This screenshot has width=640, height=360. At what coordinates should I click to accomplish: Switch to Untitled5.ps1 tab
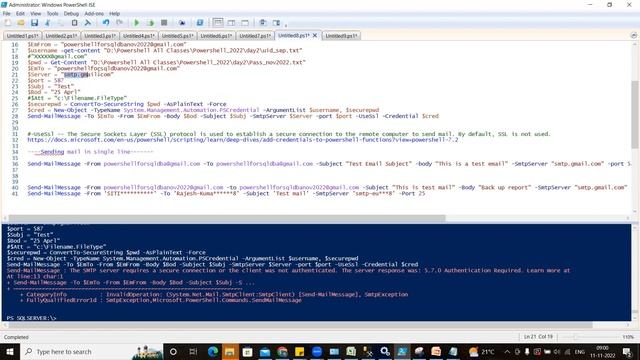tap(178, 36)
